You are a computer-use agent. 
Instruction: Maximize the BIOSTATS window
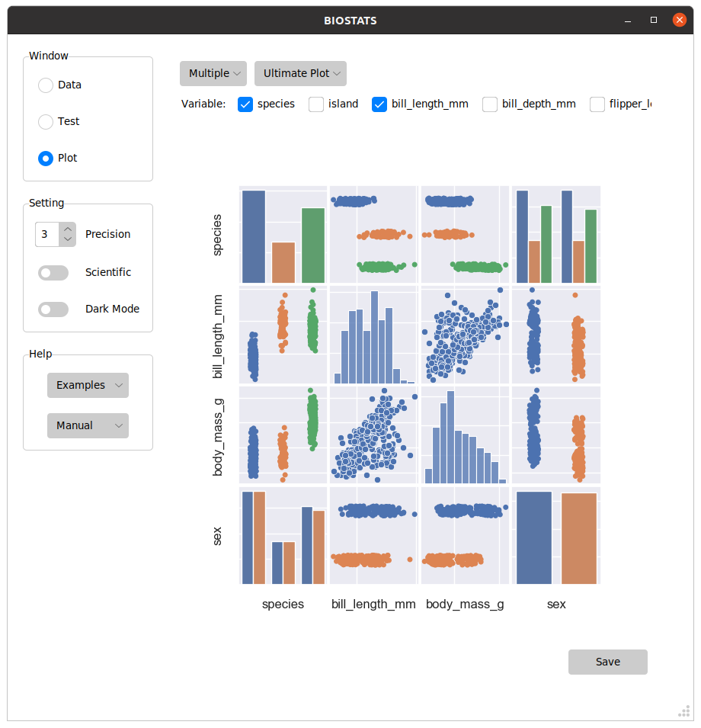[x=654, y=21]
